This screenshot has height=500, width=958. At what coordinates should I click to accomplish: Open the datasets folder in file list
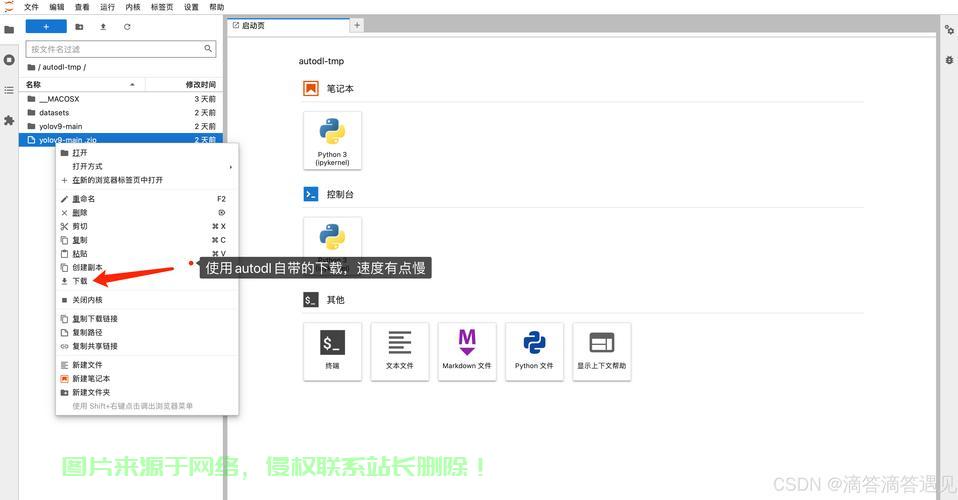[54, 113]
